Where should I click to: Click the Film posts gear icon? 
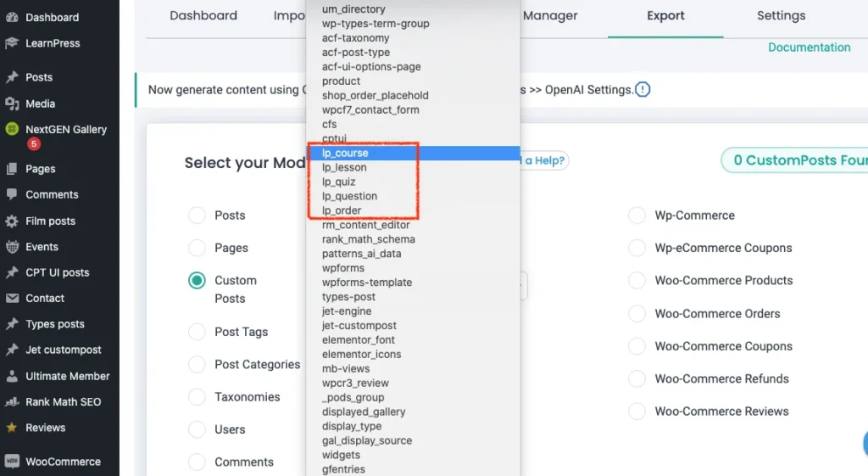(12, 221)
